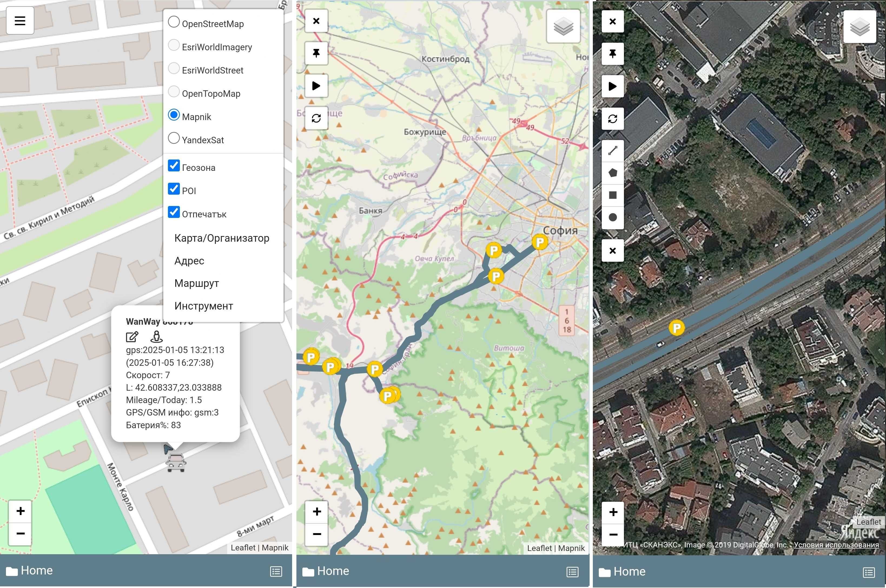Select the draw circle tool
The width and height of the screenshot is (886, 588).
pos(613,217)
